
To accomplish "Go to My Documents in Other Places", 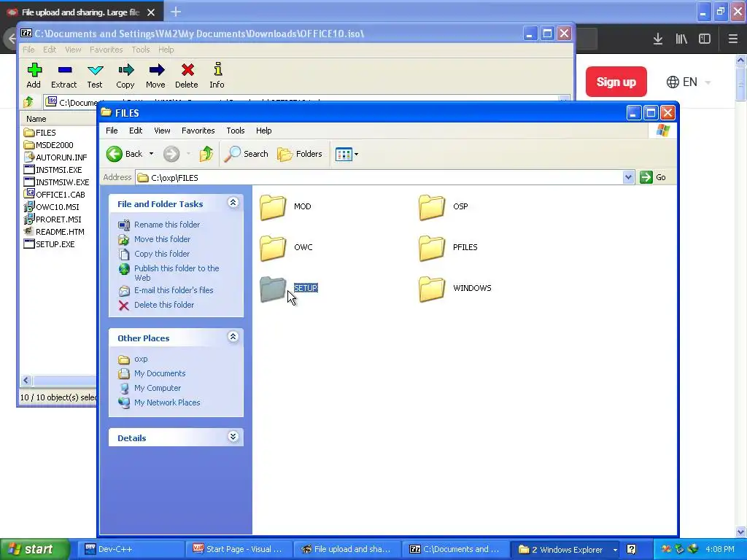I will (x=160, y=373).
